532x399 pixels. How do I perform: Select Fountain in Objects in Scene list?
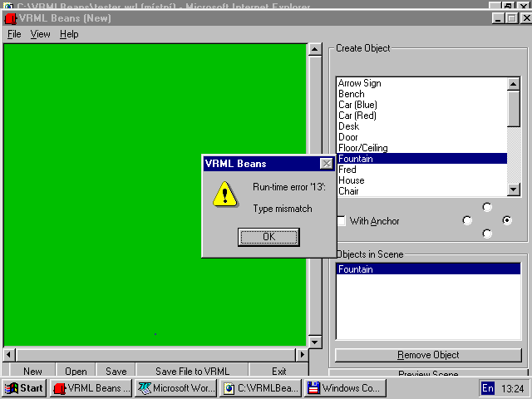(x=428, y=269)
